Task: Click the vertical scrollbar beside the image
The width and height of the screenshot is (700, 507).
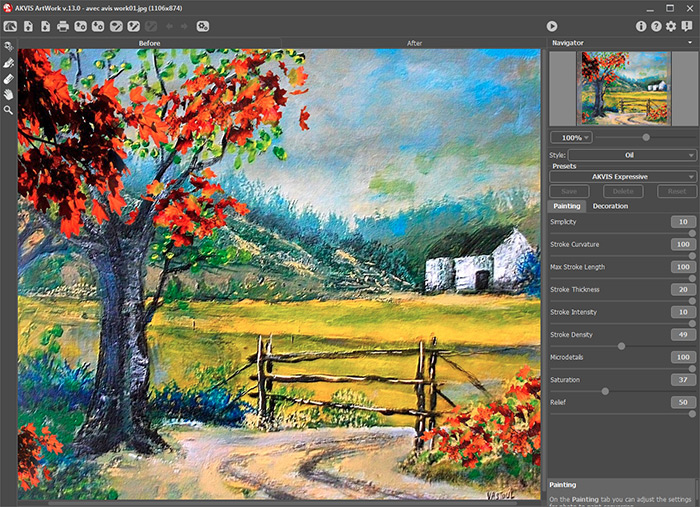Action: pos(543,268)
